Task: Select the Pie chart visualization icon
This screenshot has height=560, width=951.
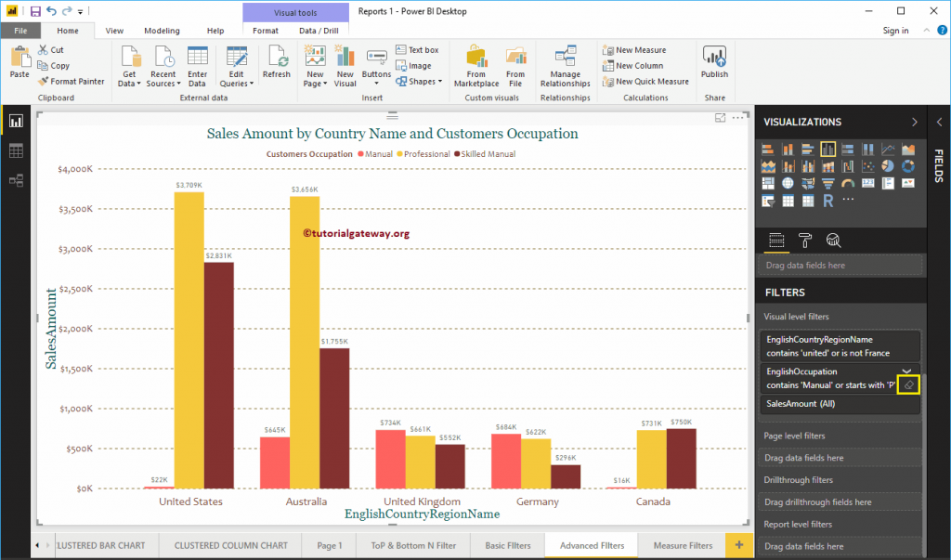Action: pyautogui.click(x=888, y=166)
